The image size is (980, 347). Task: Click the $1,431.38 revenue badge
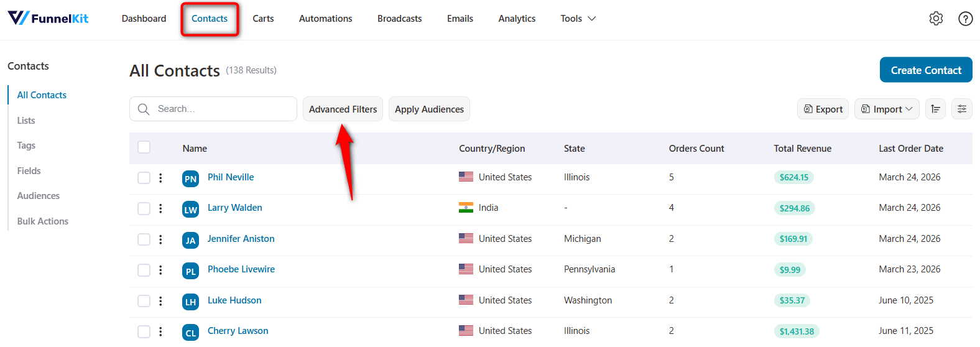[x=797, y=331]
